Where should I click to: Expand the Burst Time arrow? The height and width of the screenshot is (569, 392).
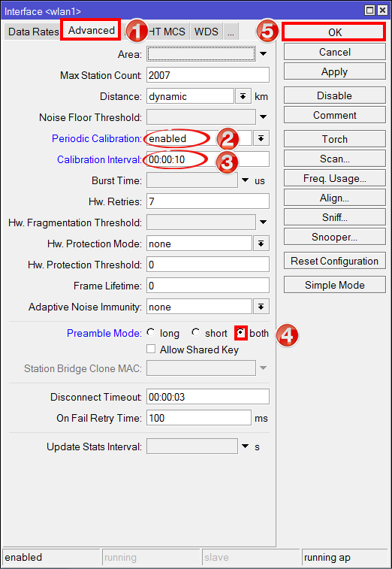coord(246,180)
